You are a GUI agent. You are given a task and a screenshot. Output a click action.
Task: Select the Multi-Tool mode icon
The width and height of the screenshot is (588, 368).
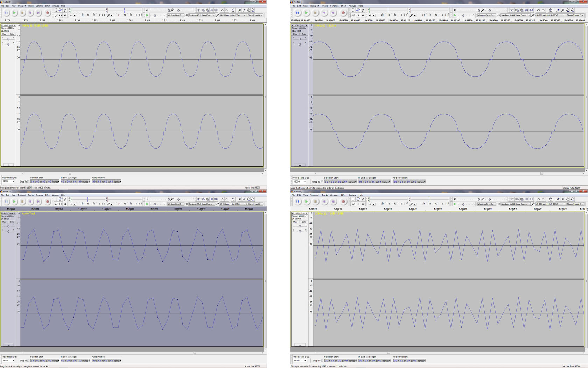(65, 15)
